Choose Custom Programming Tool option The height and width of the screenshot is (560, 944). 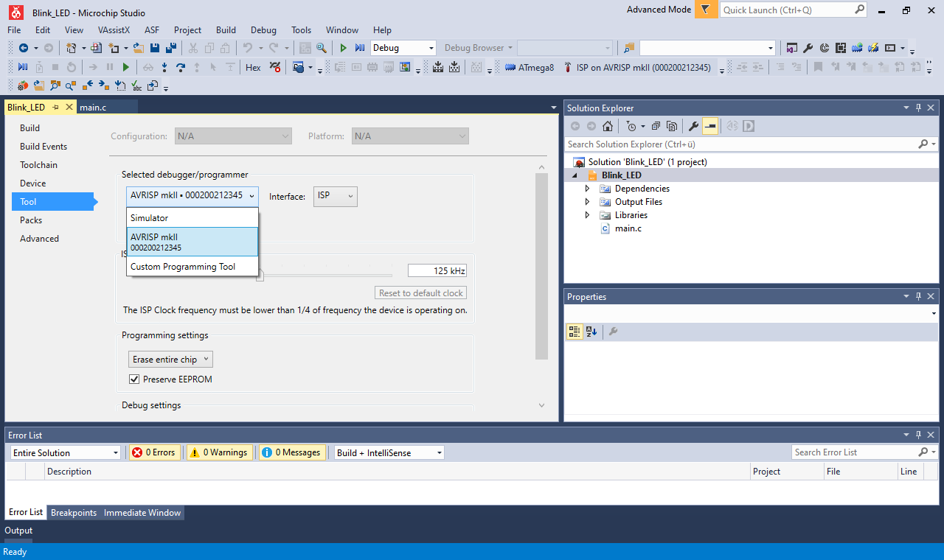point(192,267)
